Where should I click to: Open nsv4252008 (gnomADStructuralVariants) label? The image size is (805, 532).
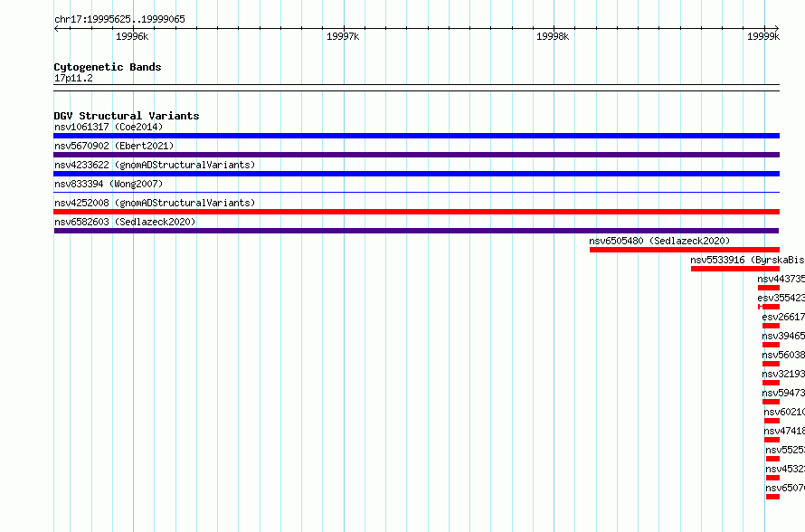click(155, 203)
